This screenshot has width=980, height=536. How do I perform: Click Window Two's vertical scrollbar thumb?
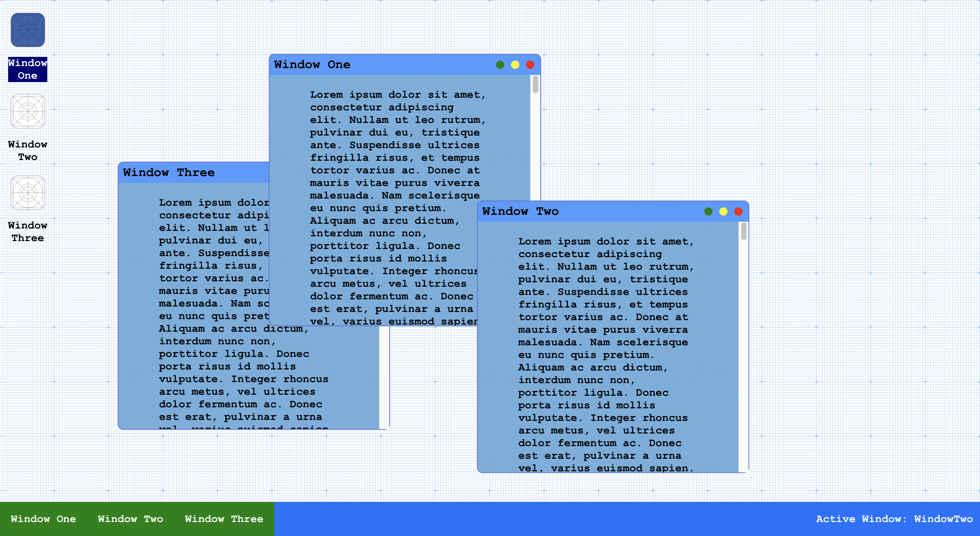click(x=744, y=231)
